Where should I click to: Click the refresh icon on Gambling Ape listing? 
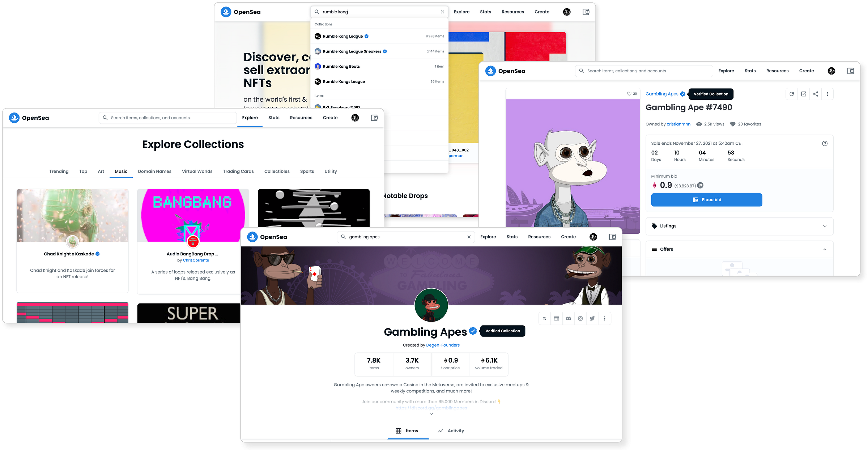coord(792,94)
